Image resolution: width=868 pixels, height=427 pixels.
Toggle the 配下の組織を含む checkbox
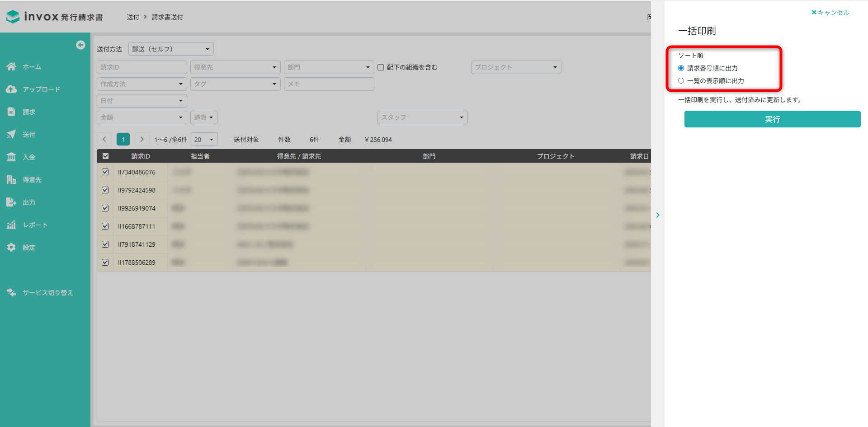(381, 67)
